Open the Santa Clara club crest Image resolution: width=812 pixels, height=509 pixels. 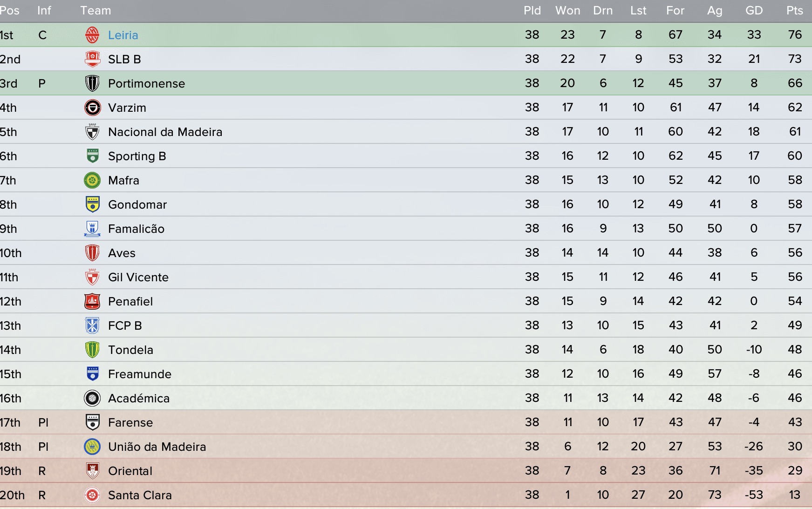pos(92,495)
